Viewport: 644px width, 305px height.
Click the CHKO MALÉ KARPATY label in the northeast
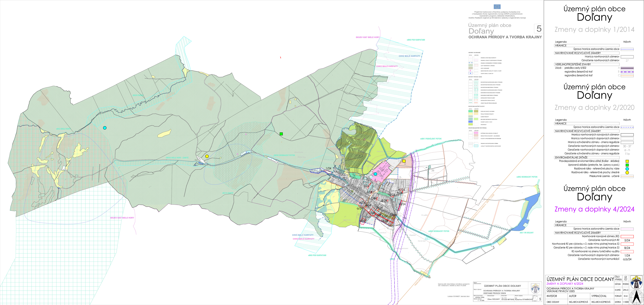point(387,66)
